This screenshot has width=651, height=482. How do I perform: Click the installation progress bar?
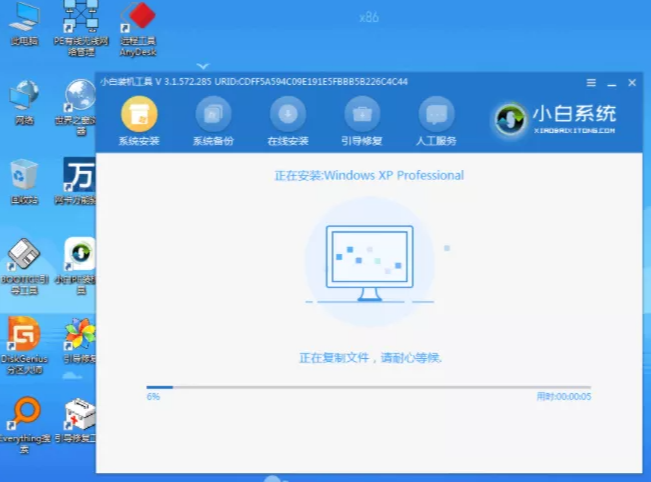pos(369,387)
